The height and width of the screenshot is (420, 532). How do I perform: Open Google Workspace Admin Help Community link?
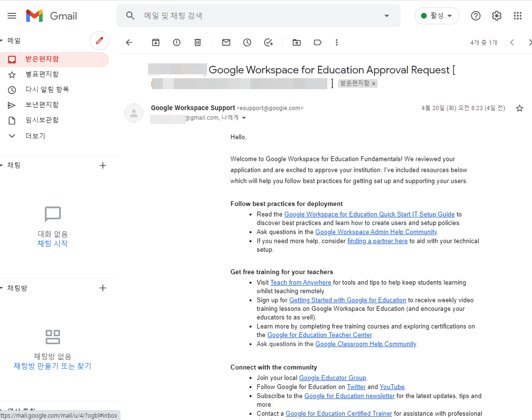coord(376,232)
